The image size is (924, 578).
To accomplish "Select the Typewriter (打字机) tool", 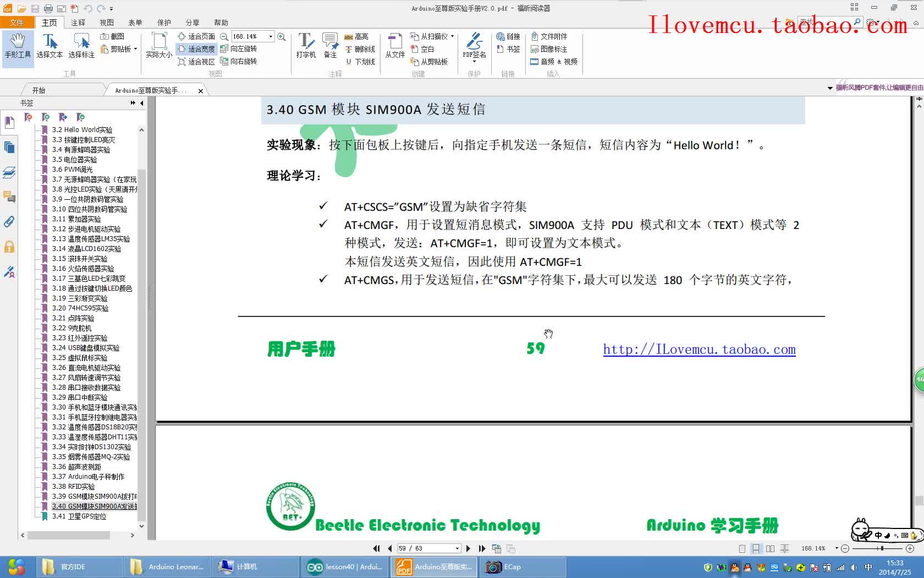I will 306,46.
